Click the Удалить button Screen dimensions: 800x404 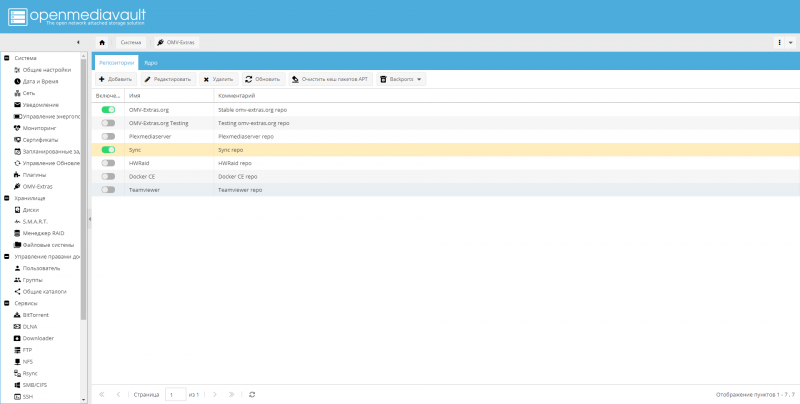point(218,79)
